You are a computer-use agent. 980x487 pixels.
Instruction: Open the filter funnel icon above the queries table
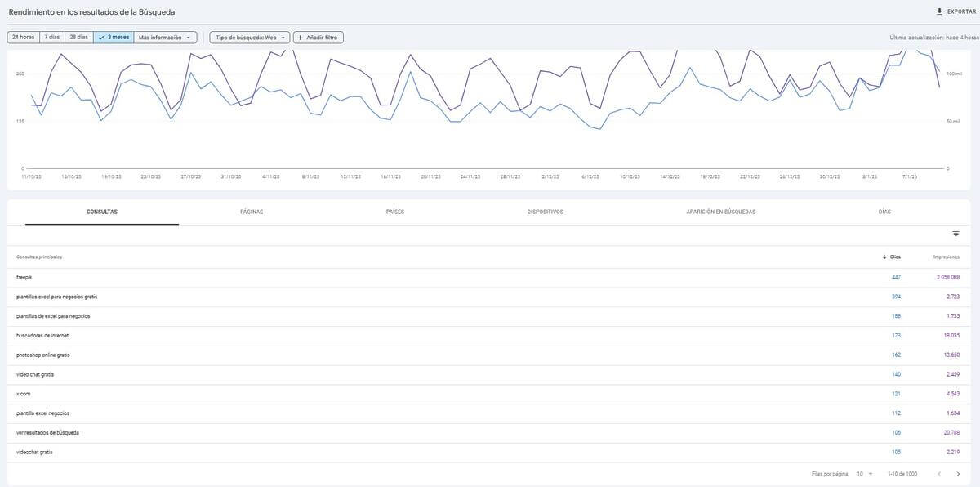pyautogui.click(x=954, y=232)
